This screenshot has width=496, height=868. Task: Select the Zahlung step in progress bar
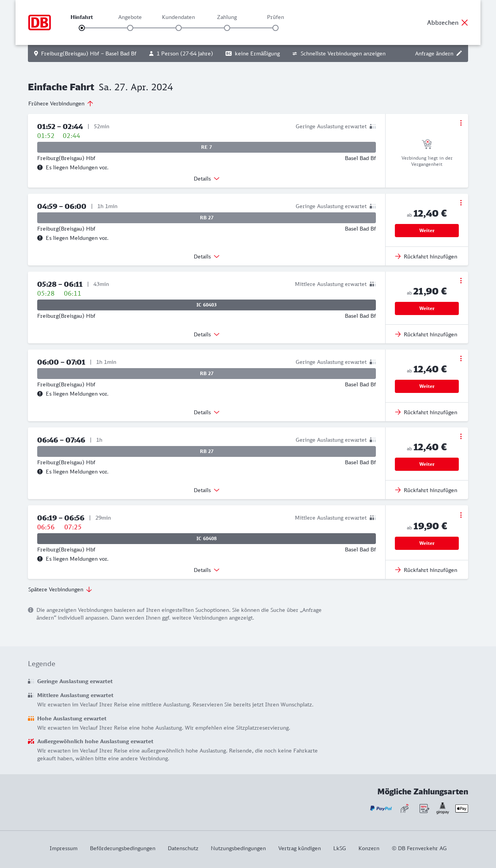(227, 28)
